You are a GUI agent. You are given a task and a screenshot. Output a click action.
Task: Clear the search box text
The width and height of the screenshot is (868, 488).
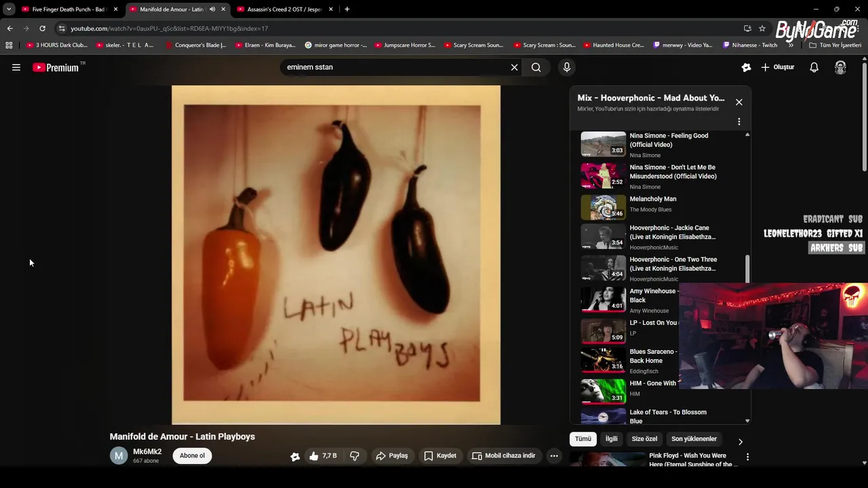coord(514,67)
